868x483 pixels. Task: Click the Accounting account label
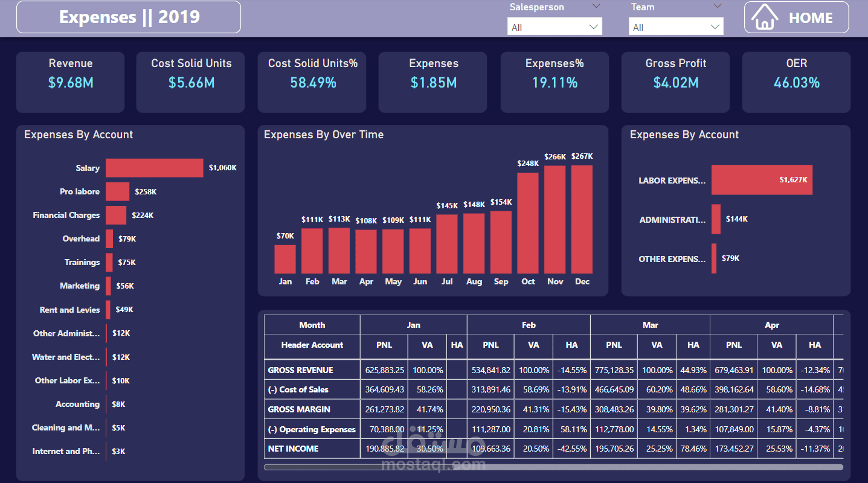(x=77, y=404)
